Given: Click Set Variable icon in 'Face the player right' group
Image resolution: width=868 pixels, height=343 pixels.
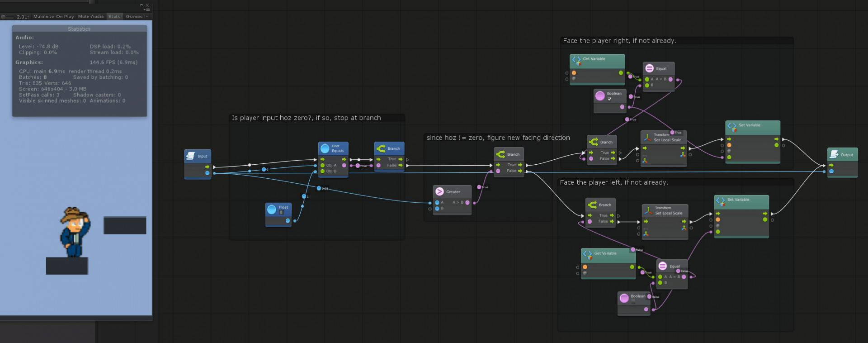Looking at the screenshot, I should pyautogui.click(x=732, y=126).
